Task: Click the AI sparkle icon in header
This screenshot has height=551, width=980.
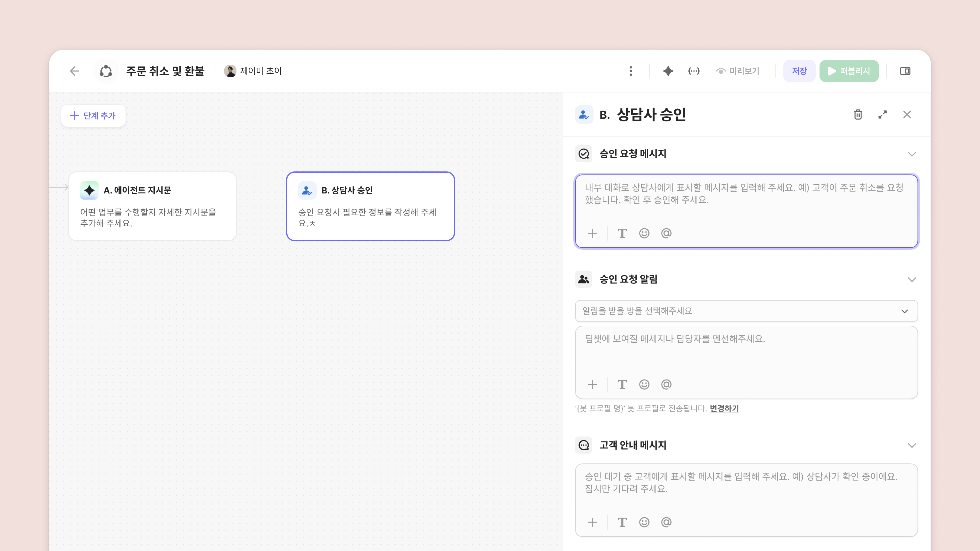Action: [x=668, y=71]
